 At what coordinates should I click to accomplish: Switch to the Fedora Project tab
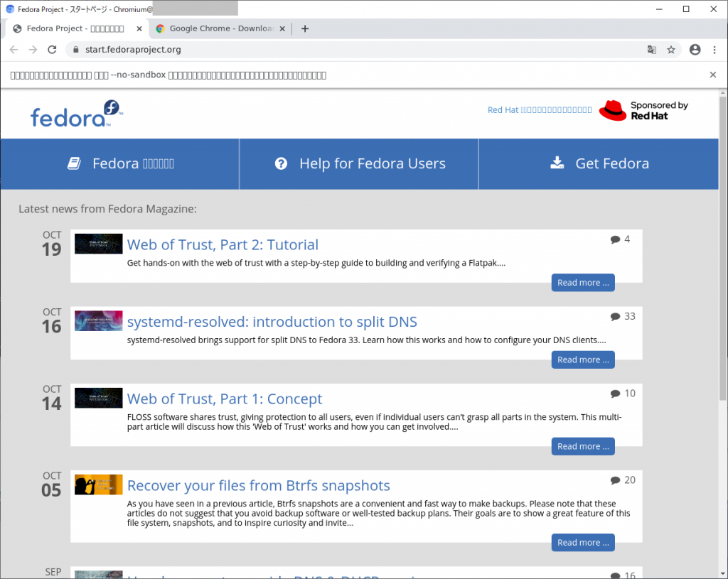tap(77, 28)
